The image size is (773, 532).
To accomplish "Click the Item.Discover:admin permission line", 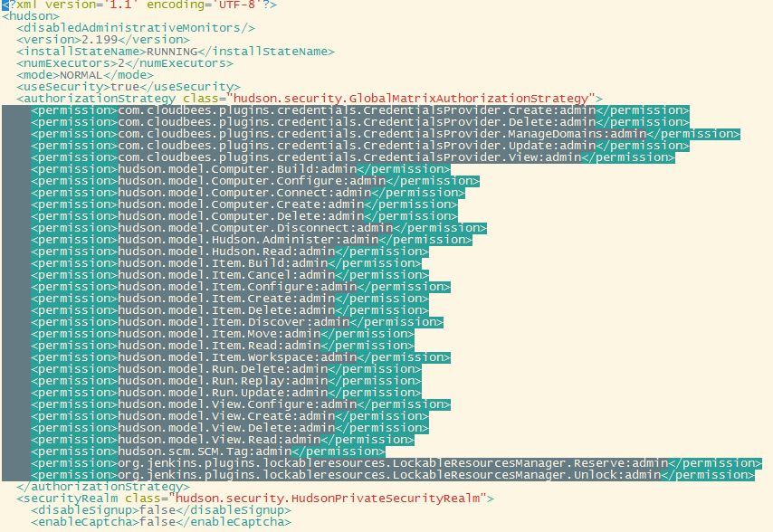I will tap(237, 323).
